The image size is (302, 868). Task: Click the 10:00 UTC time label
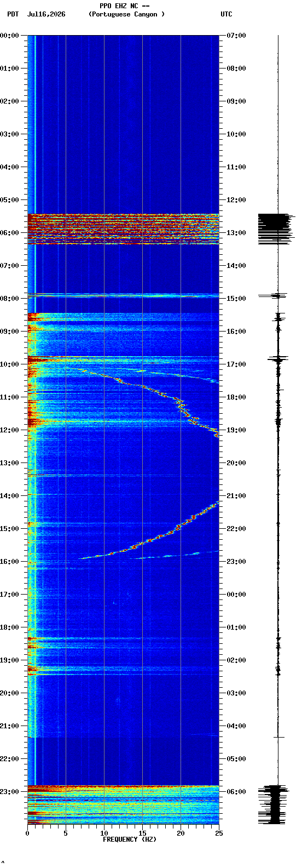236,134
